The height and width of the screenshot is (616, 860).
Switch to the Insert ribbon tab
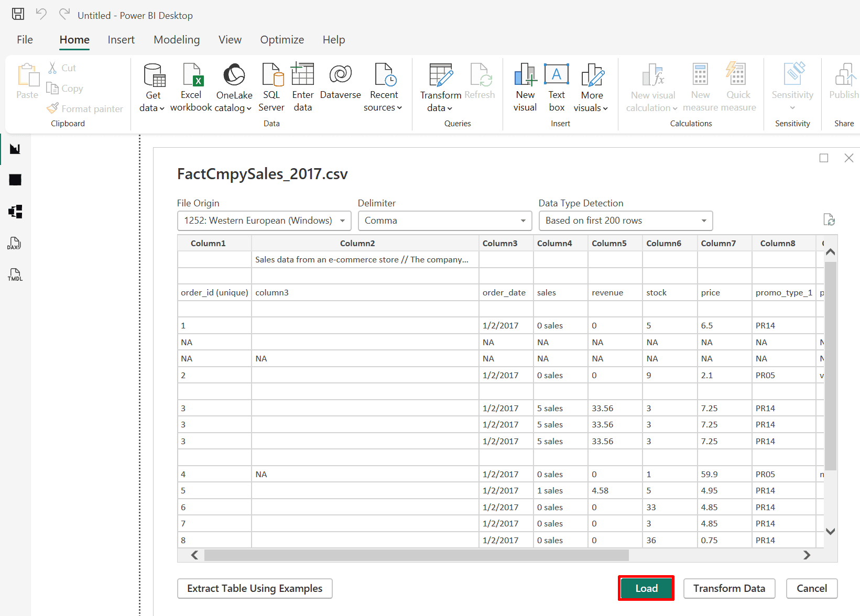(121, 40)
